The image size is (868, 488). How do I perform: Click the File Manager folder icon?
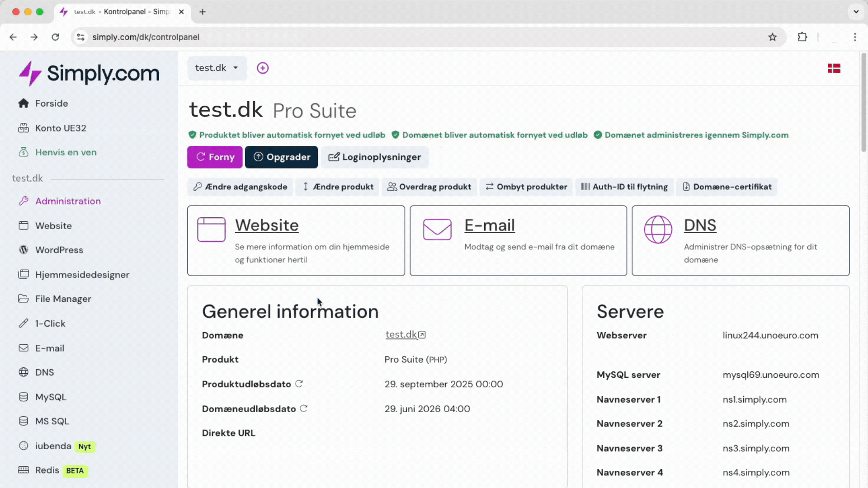(24, 299)
